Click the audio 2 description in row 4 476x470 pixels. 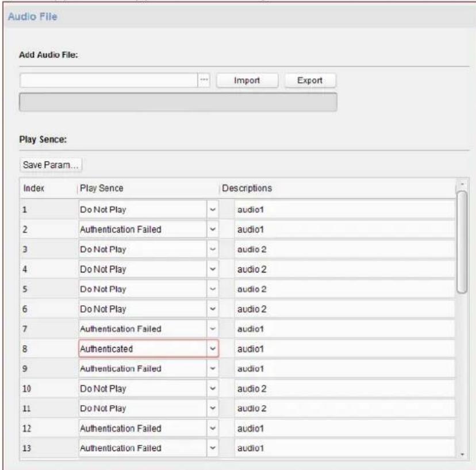point(345,269)
